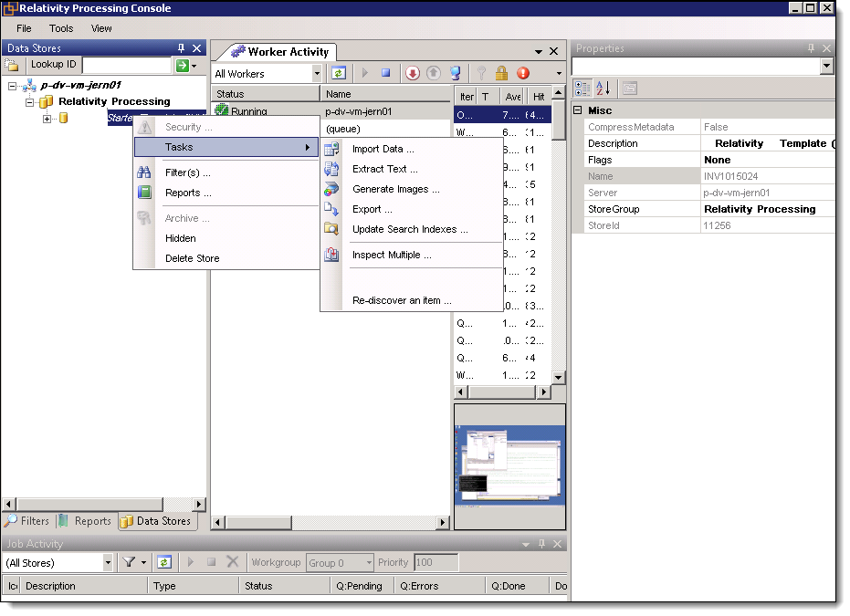
Task: Stop worker processing with the stop icon
Action: point(386,72)
